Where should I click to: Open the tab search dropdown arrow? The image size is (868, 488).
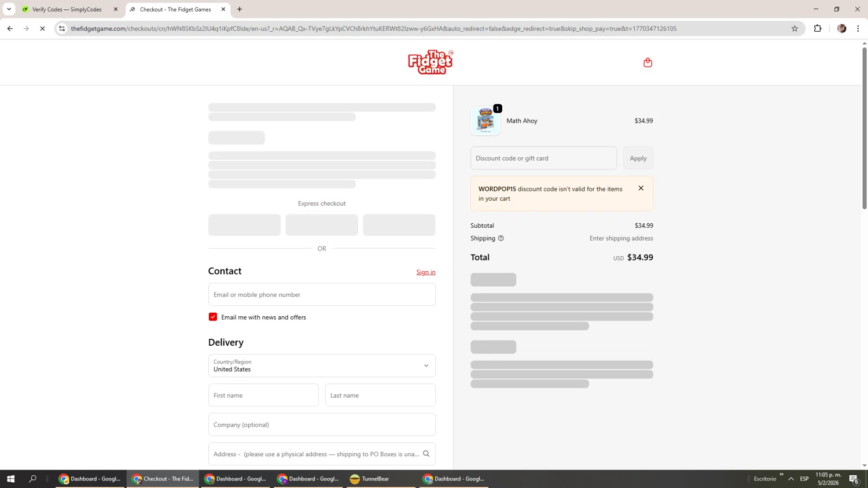pos(9,9)
